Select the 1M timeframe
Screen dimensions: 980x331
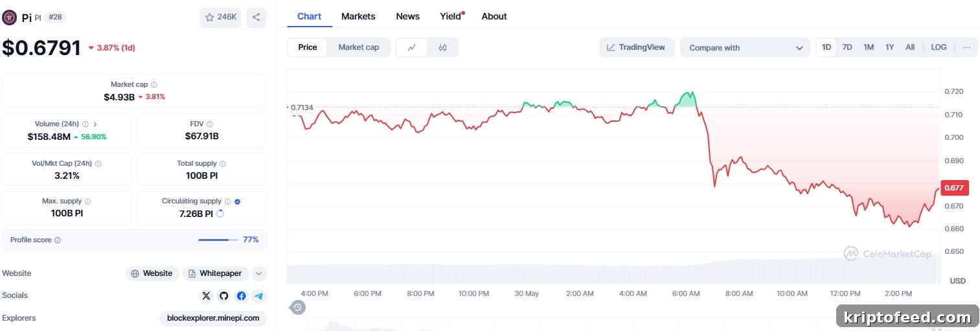click(x=869, y=47)
